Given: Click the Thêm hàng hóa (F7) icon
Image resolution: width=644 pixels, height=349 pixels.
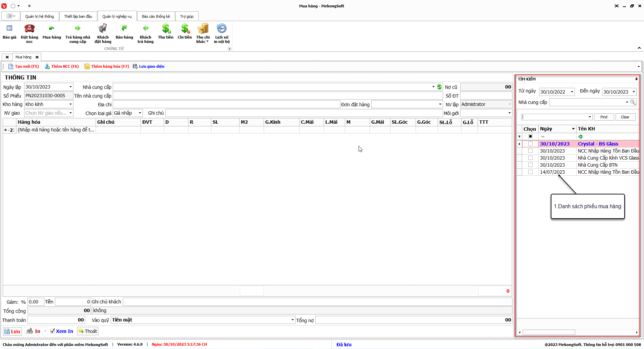Looking at the screenshot, I should 87,66.
